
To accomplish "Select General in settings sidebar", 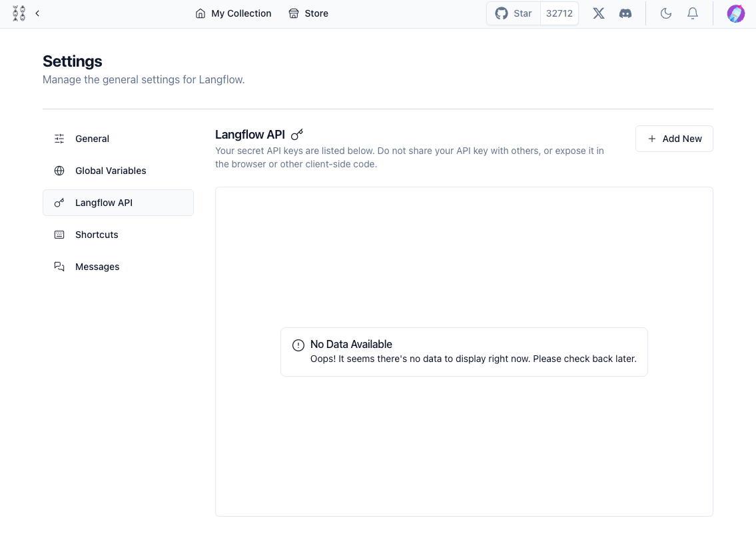I will pos(118,139).
